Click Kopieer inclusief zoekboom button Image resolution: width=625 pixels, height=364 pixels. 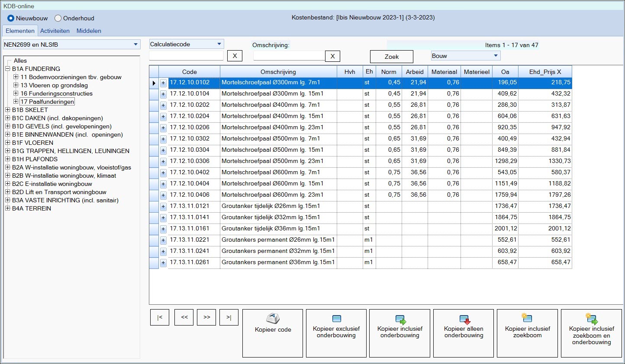[x=527, y=333]
